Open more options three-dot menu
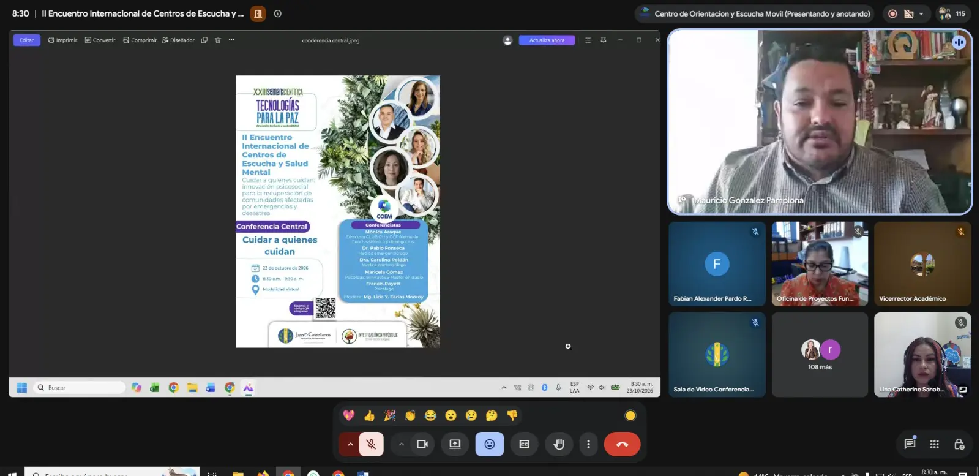The image size is (980, 476). [x=588, y=444]
